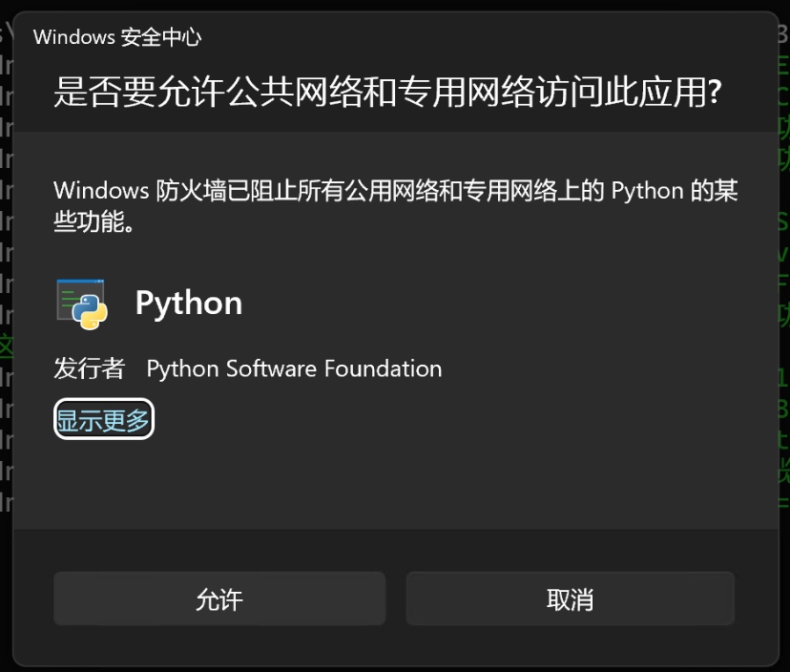Dismiss the dialog with 取消 button
The image size is (790, 672).
point(570,598)
